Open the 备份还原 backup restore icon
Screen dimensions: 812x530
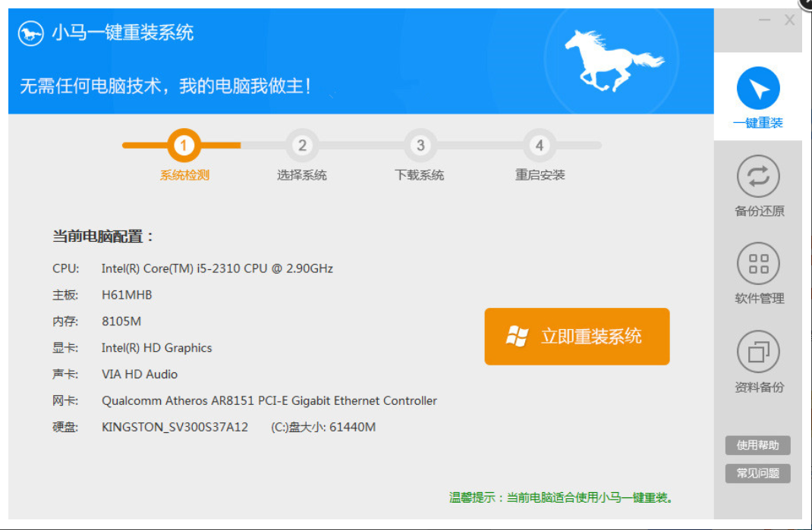point(758,177)
